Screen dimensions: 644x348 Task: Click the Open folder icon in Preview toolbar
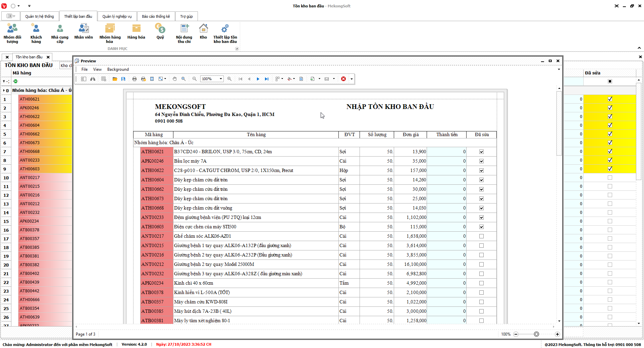click(x=115, y=79)
